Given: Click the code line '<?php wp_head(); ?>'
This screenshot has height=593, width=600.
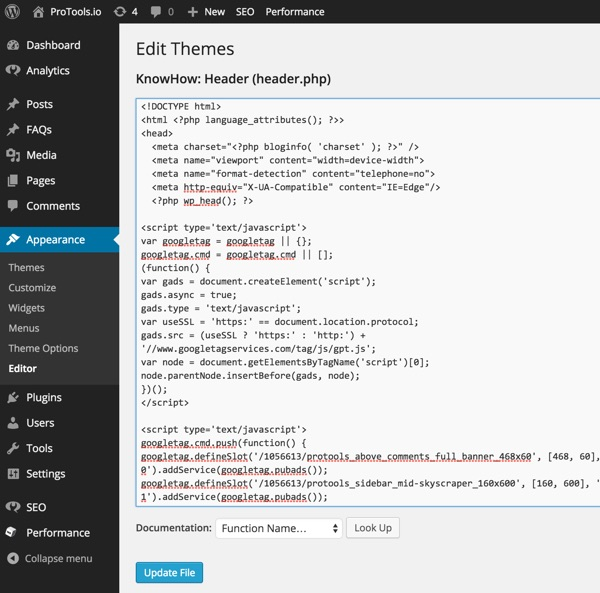Looking at the screenshot, I should coord(202,201).
